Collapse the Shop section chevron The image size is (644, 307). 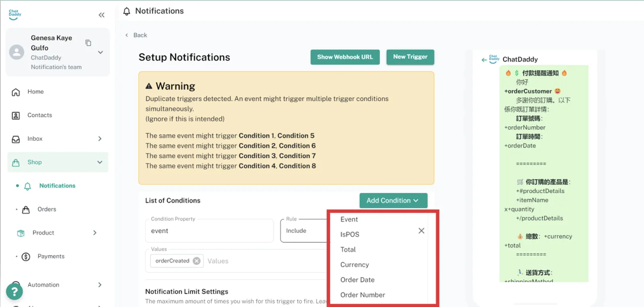pyautogui.click(x=100, y=162)
